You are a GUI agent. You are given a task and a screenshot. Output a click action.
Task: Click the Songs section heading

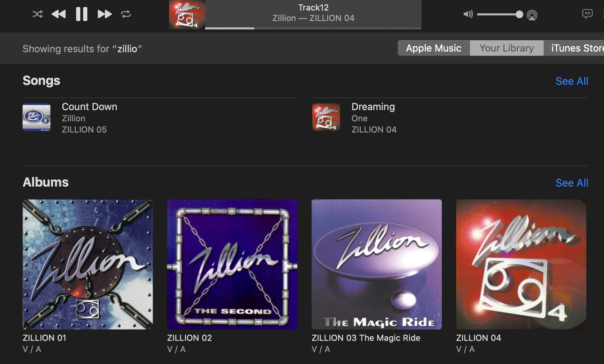click(x=41, y=81)
